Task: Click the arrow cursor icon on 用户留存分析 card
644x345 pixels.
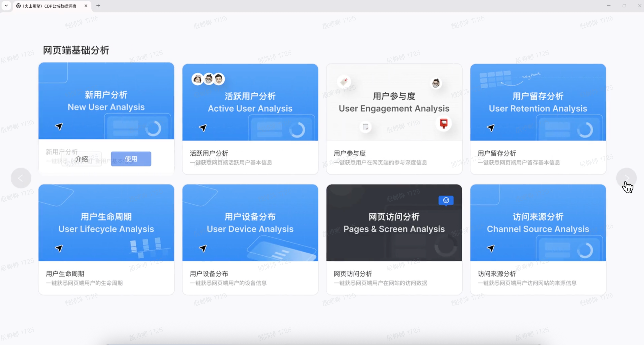Action: pos(491,128)
